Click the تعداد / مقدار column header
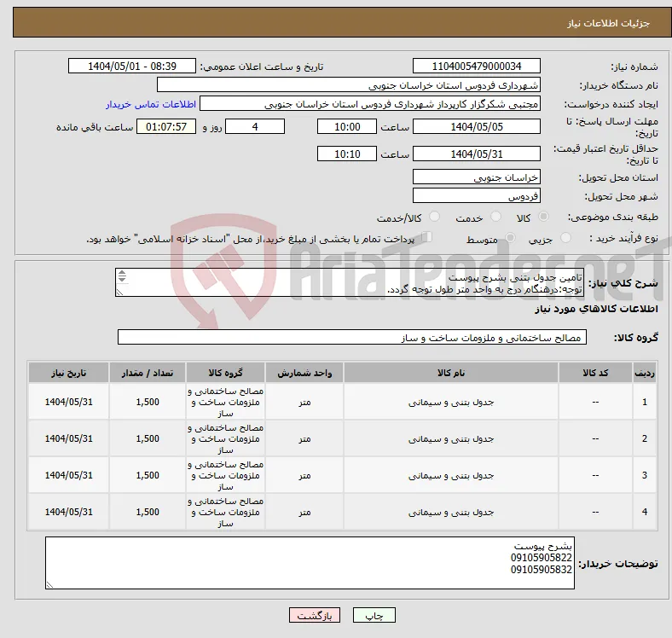Viewport: 672px width, 638px height. [148, 373]
